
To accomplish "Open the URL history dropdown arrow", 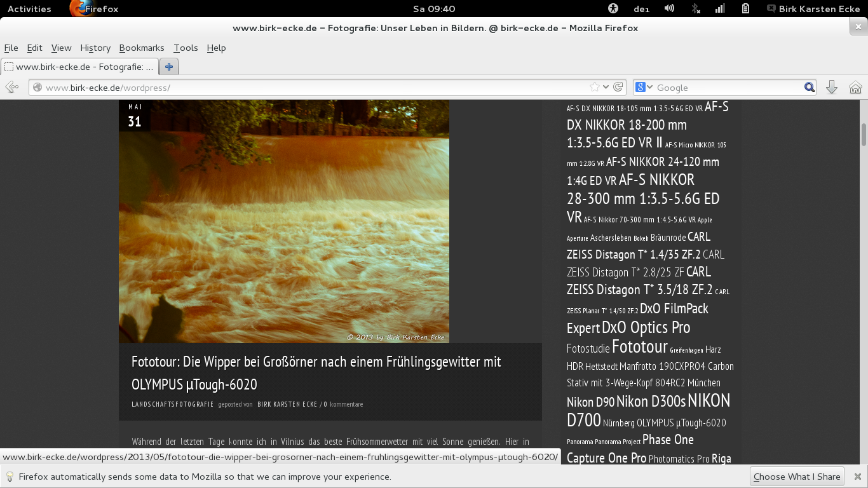I will click(x=606, y=88).
